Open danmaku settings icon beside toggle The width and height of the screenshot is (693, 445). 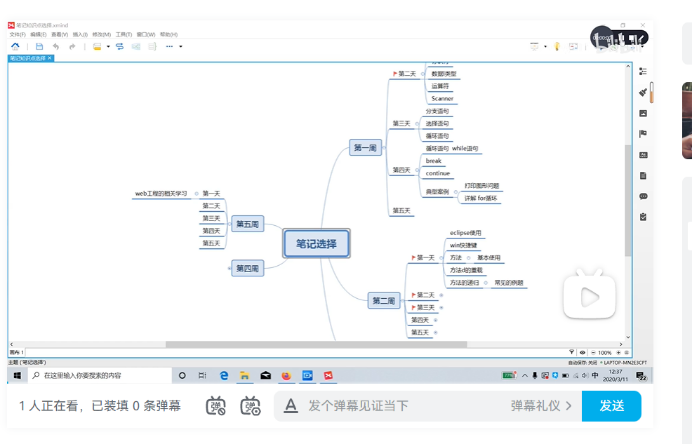(251, 406)
